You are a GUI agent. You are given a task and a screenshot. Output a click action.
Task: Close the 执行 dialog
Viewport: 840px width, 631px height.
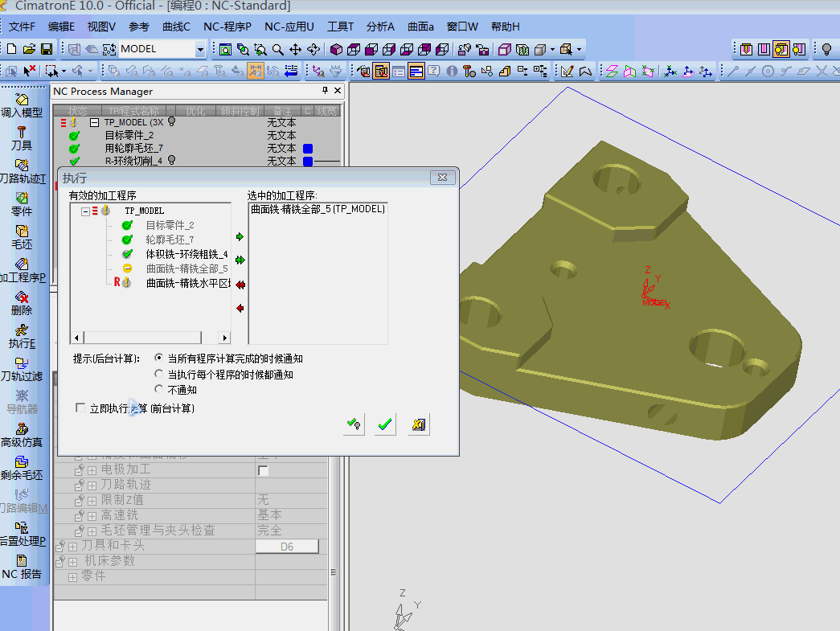point(443,178)
